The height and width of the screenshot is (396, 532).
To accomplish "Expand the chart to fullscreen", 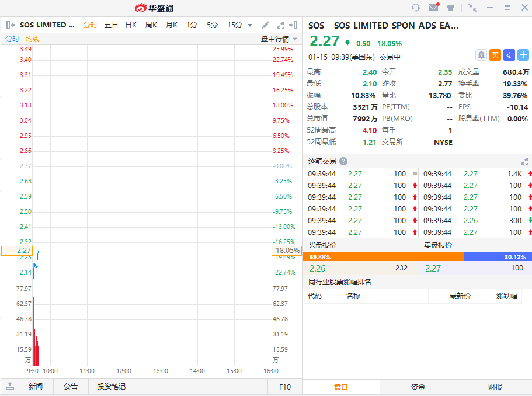I will coord(280,25).
